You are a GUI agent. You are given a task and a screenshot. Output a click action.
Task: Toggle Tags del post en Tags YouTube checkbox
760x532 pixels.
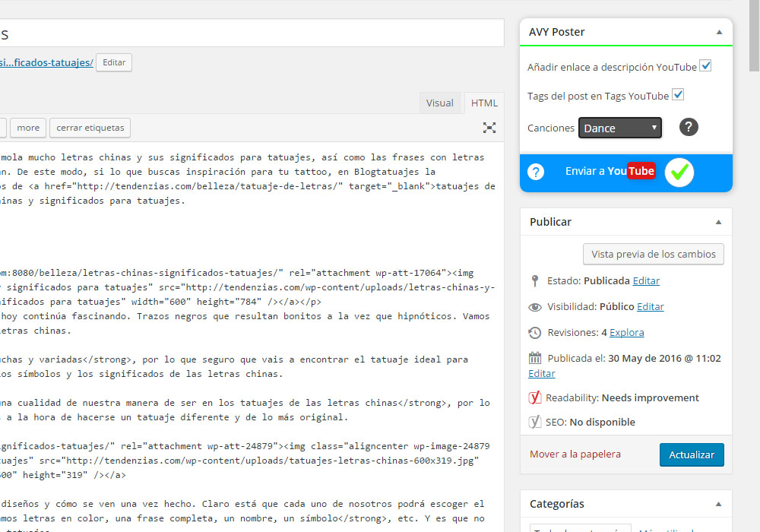click(x=678, y=95)
